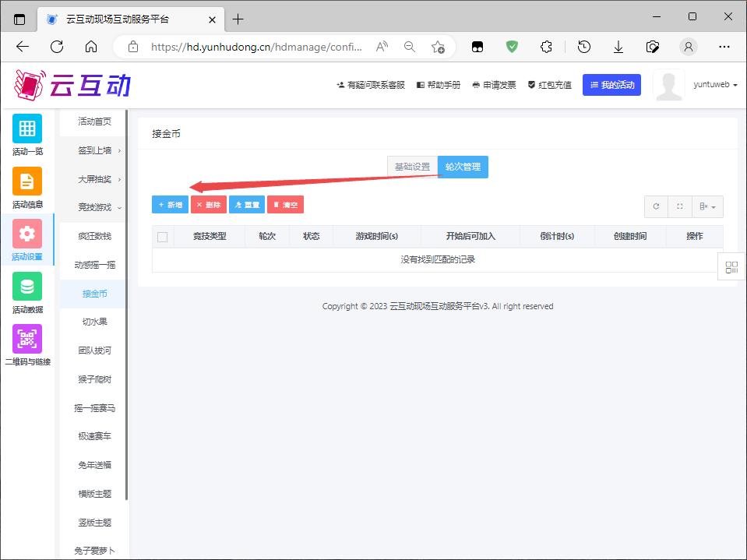Click the zoom out magnifier icon
The width and height of the screenshot is (747, 560).
coord(409,47)
